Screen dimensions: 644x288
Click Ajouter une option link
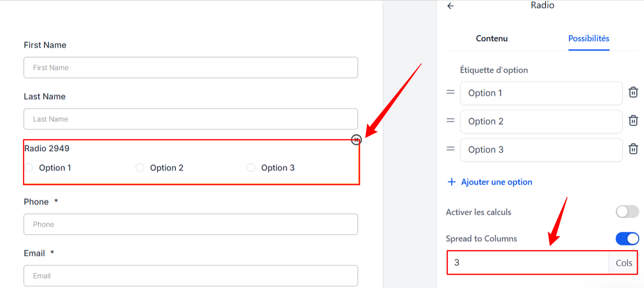coord(497,182)
